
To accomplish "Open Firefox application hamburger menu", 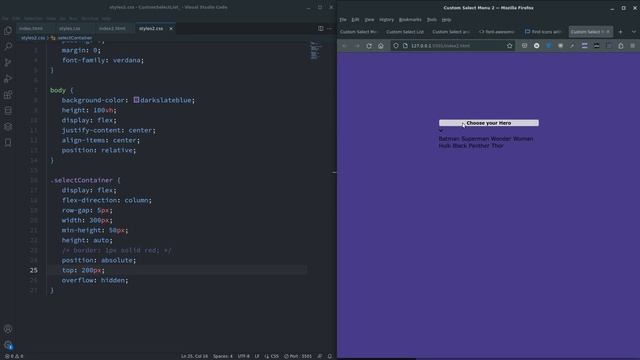I will [x=633, y=46].
